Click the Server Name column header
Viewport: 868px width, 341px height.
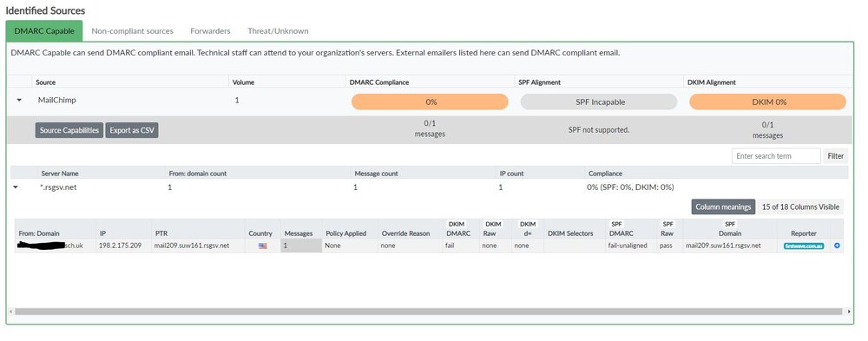pos(60,174)
